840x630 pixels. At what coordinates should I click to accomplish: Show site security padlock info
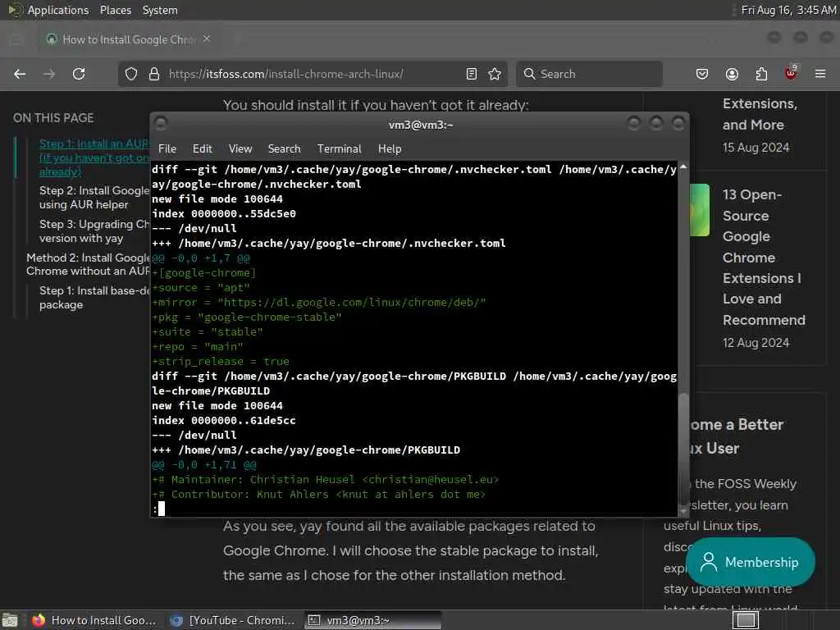coord(154,74)
